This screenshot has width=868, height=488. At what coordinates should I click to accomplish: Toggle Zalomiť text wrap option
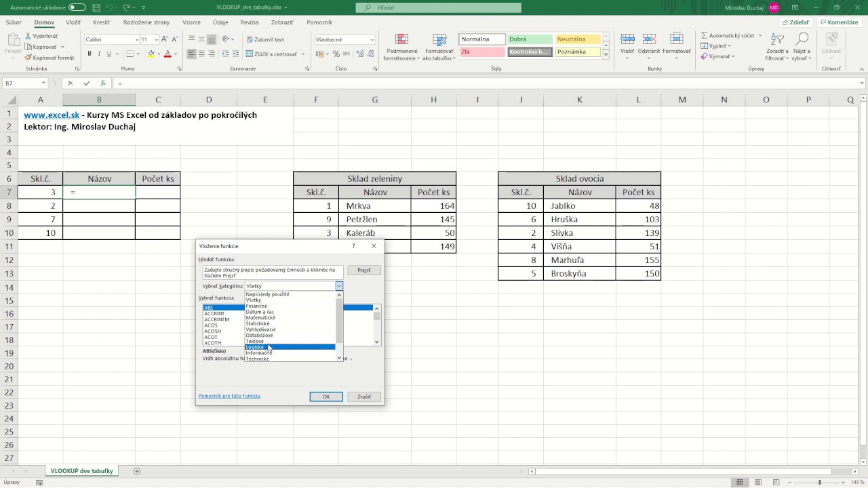point(265,40)
